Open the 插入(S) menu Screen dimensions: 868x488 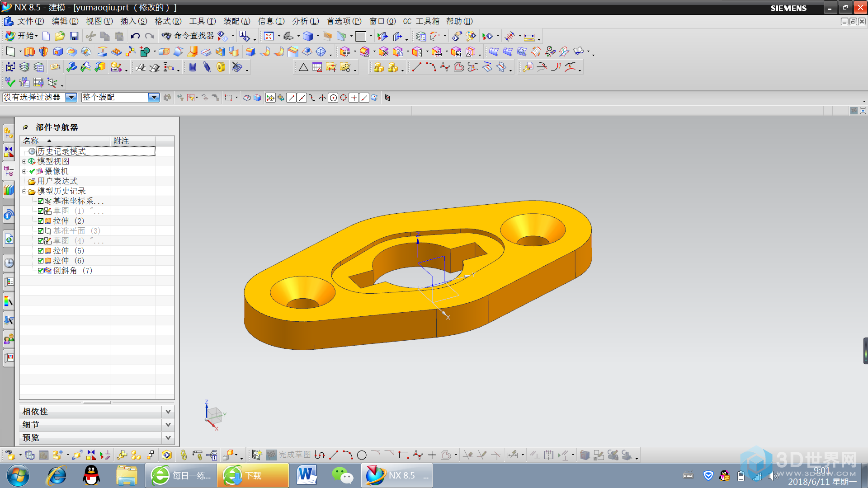click(x=133, y=21)
